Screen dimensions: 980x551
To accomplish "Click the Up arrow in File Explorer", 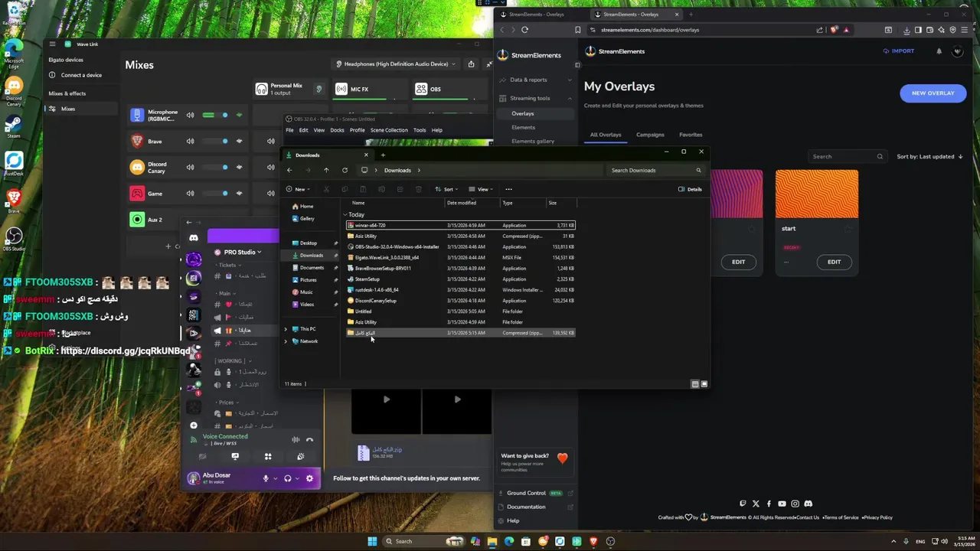I will [x=326, y=170].
